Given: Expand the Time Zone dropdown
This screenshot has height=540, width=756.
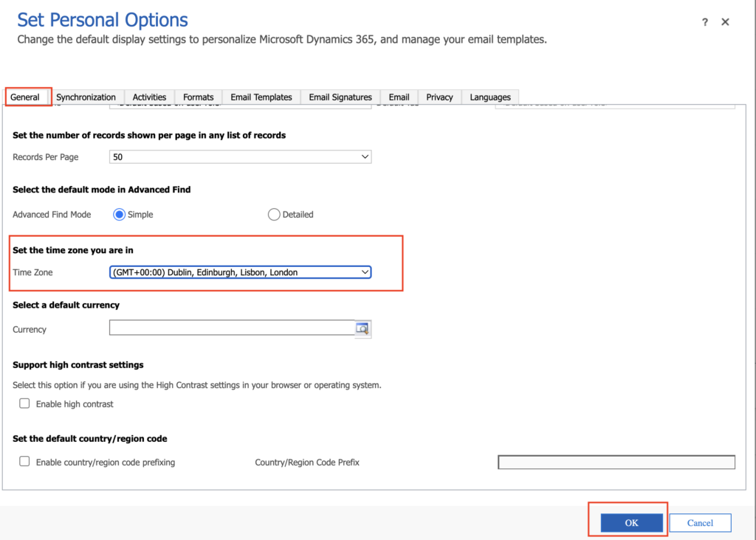Looking at the screenshot, I should (240, 272).
